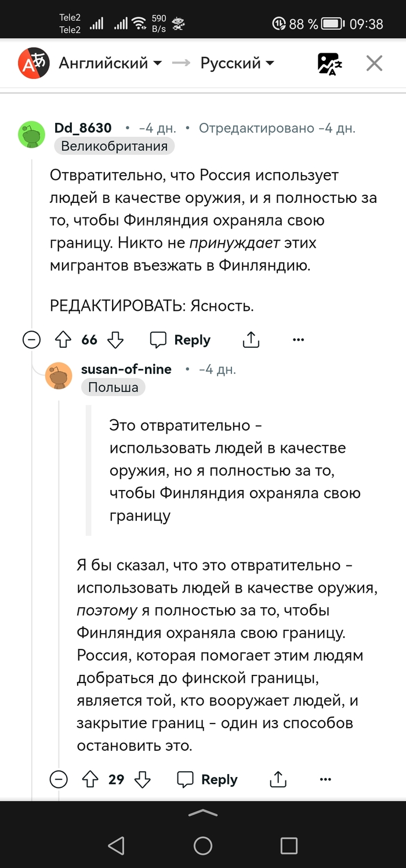This screenshot has width=406, height=868.
Task: Share the susan-of-nine reply
Action: [278, 779]
